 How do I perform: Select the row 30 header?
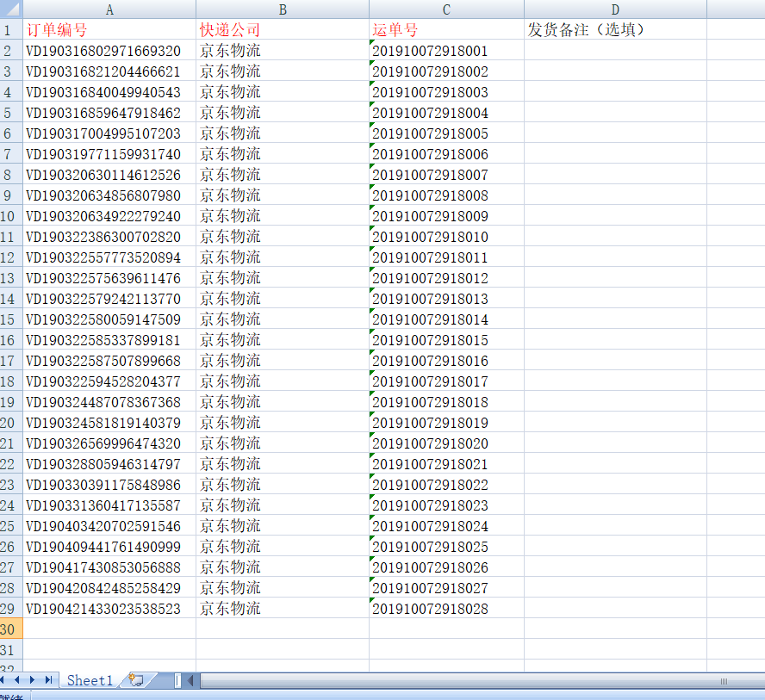pos(10,629)
